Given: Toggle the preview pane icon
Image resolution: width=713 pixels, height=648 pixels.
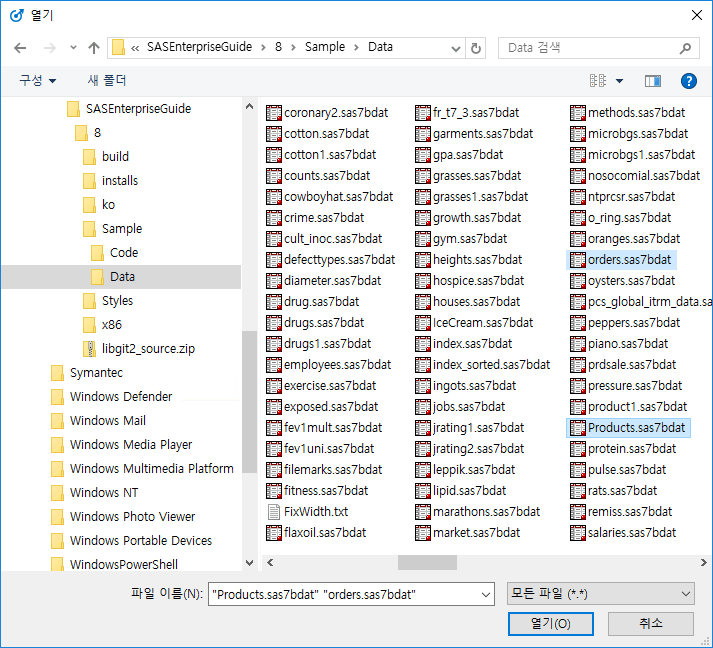Looking at the screenshot, I should (x=653, y=80).
